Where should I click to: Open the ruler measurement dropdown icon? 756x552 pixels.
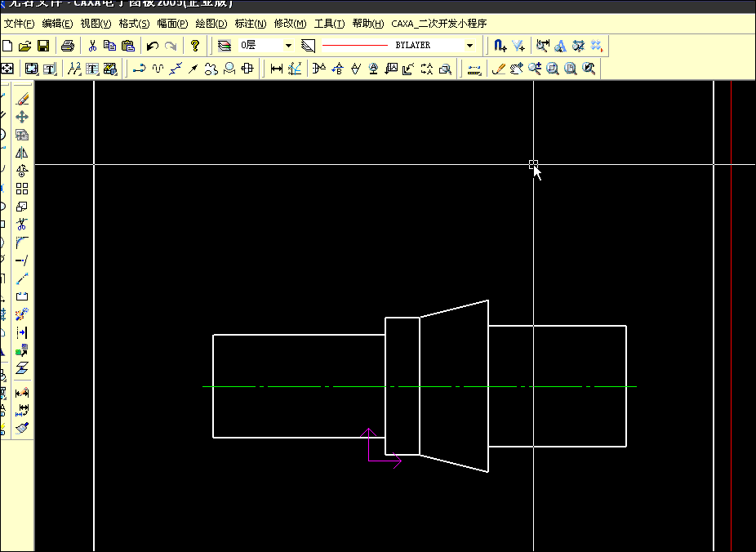pos(474,69)
